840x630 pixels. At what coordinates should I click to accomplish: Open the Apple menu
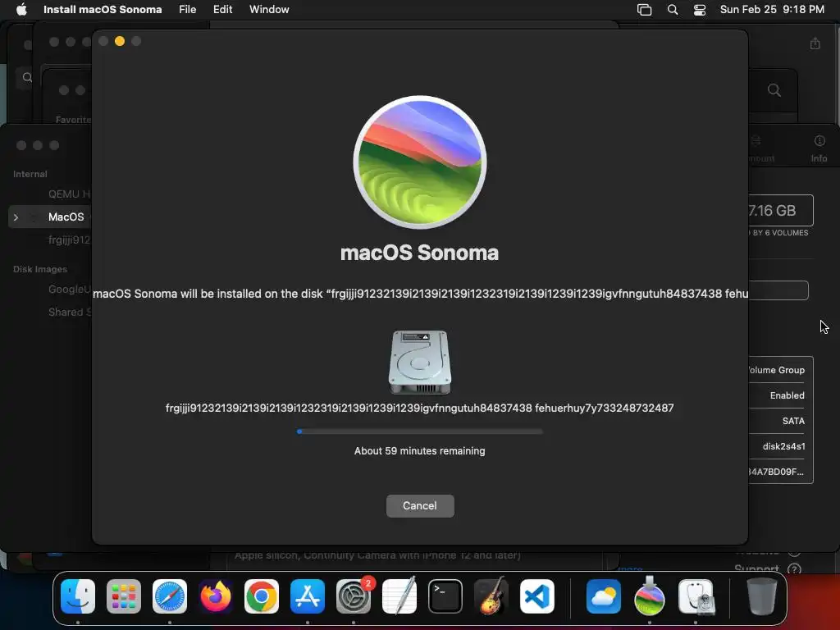click(x=21, y=10)
